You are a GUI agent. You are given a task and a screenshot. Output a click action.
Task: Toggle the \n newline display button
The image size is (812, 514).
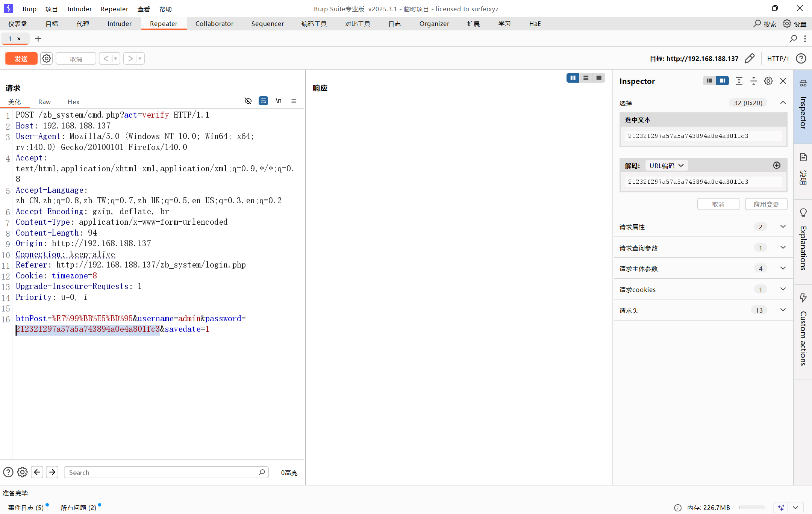[279, 101]
